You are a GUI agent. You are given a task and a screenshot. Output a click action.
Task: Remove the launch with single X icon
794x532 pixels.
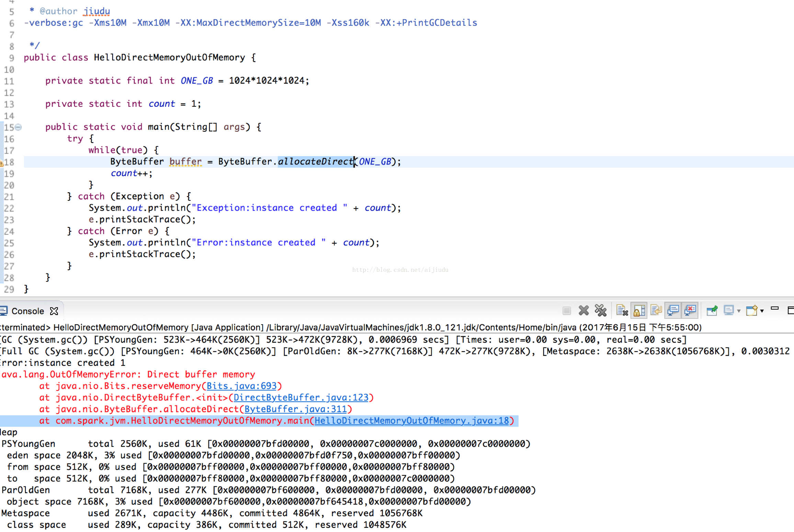pos(583,311)
